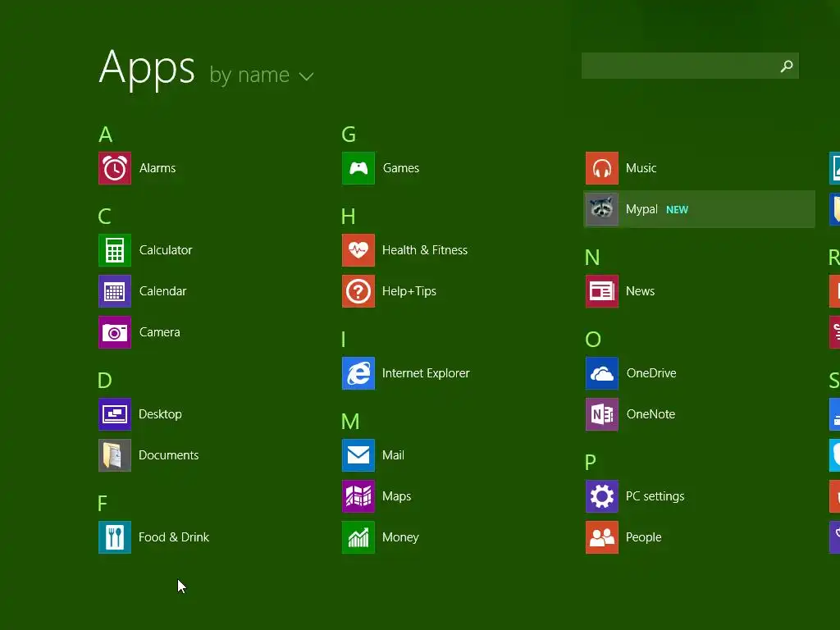
Task: Click the 'Alarms' label text
Action: [157, 168]
